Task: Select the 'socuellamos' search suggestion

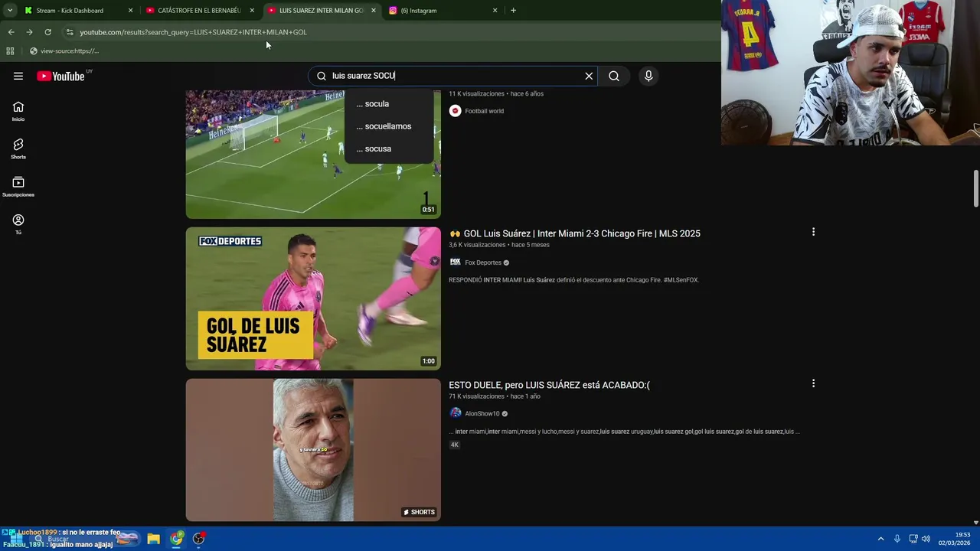Action: (389, 126)
